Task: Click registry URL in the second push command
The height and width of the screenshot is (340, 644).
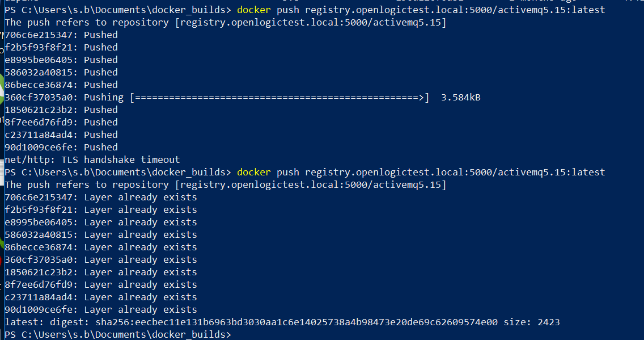Action: pos(455,172)
